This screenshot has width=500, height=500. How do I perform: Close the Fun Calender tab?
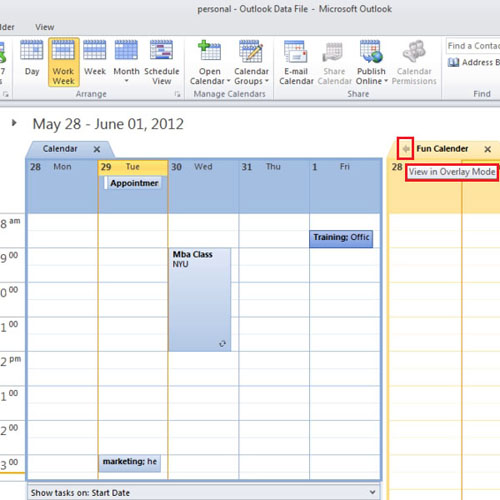pos(487,149)
